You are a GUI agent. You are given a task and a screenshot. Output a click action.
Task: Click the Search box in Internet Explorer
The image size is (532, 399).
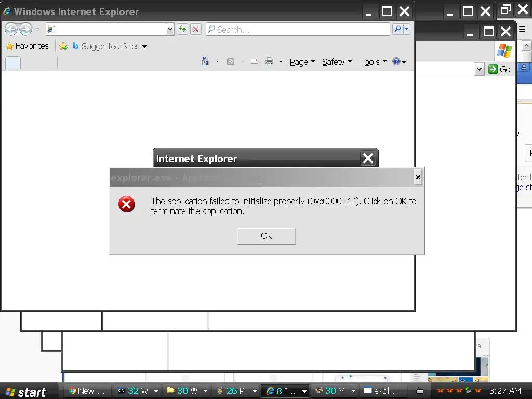tap(298, 30)
